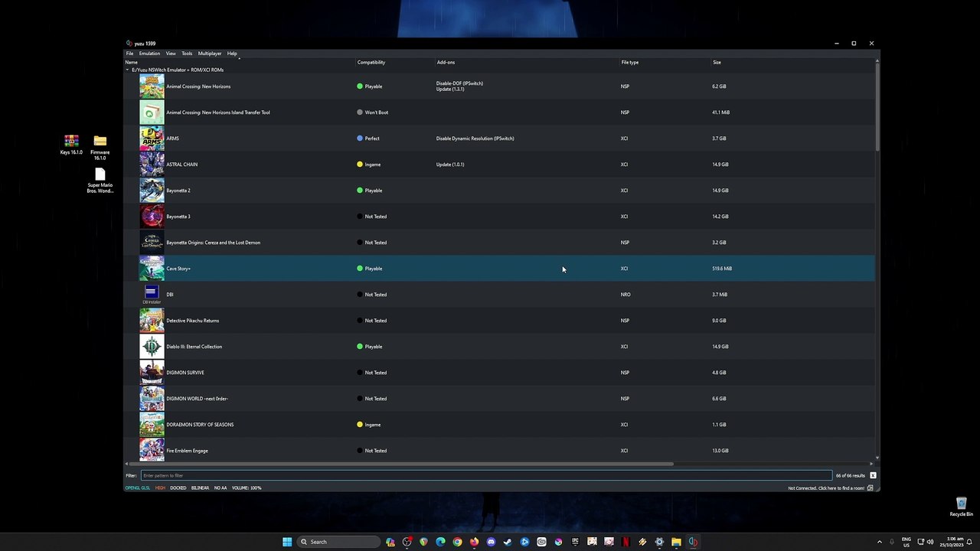Launch Steam from the taskbar

(508, 542)
